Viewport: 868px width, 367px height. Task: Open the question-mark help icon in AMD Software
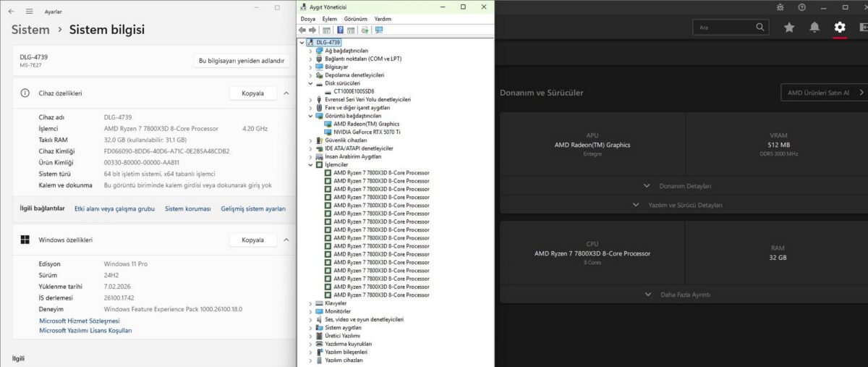tap(801, 7)
